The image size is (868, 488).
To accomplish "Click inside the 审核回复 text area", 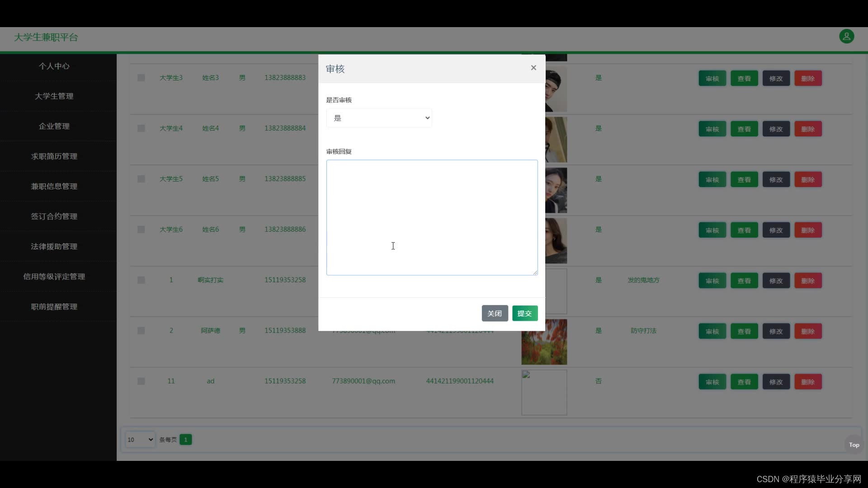I will (432, 217).
